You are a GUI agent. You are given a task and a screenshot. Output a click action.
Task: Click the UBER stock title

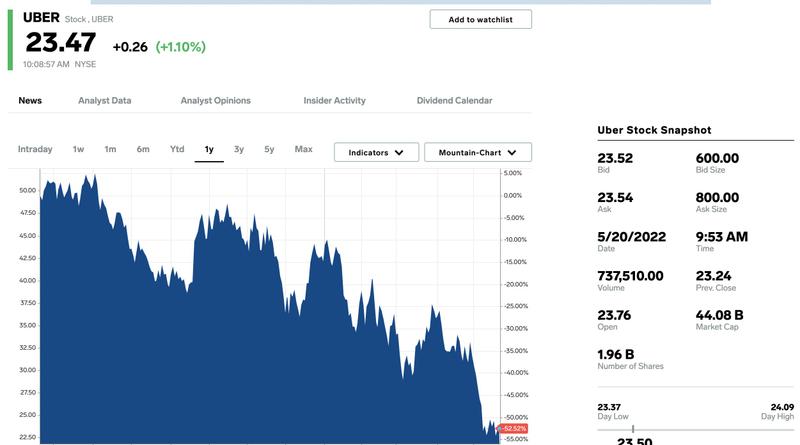coord(41,17)
